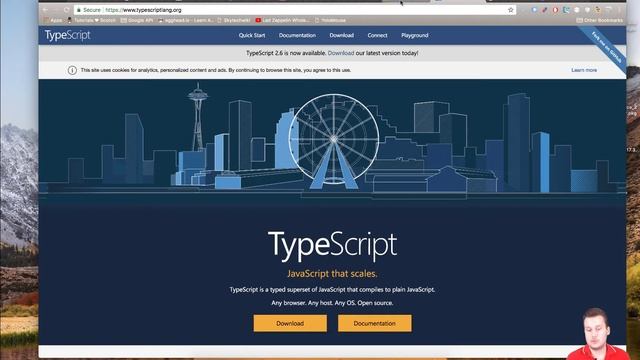Image resolution: width=640 pixels, height=360 pixels.
Task: Go to the Download nav item
Action: [342, 36]
